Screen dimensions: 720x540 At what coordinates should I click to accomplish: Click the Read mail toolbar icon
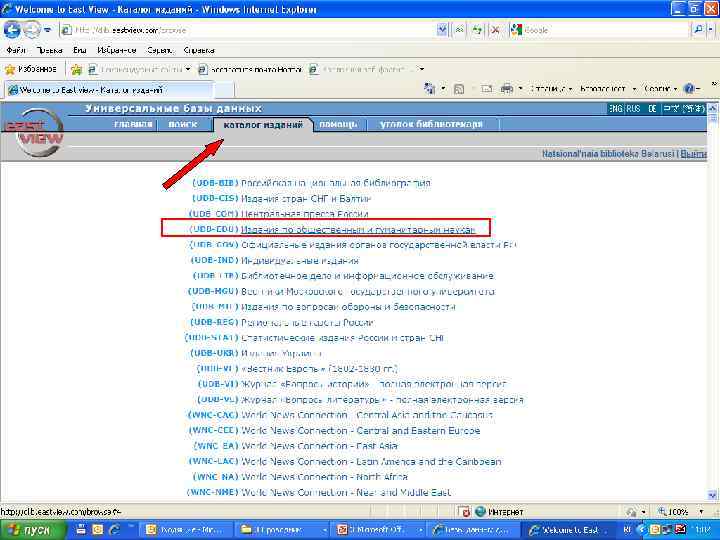(487, 89)
